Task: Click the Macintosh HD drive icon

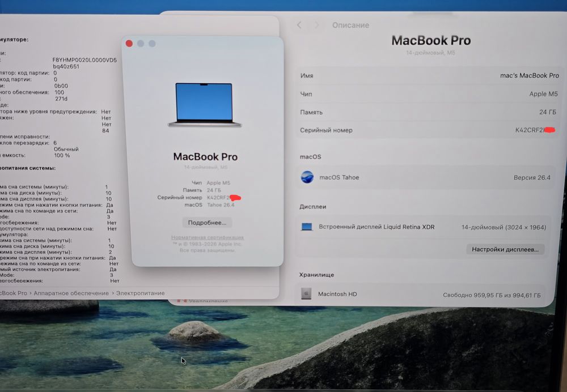Action: click(306, 294)
